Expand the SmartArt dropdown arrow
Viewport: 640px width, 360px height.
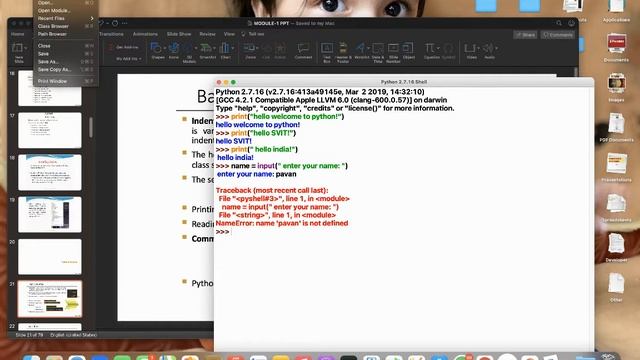pos(214,48)
